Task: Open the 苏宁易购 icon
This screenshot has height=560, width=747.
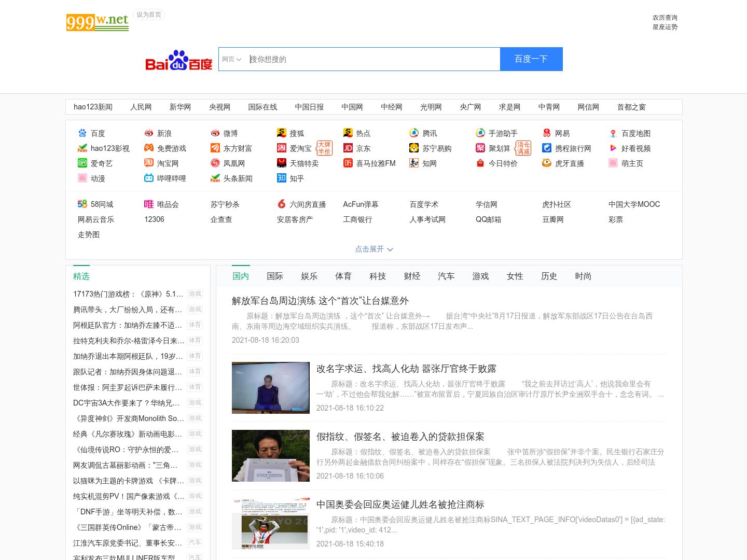Action: 414,148
